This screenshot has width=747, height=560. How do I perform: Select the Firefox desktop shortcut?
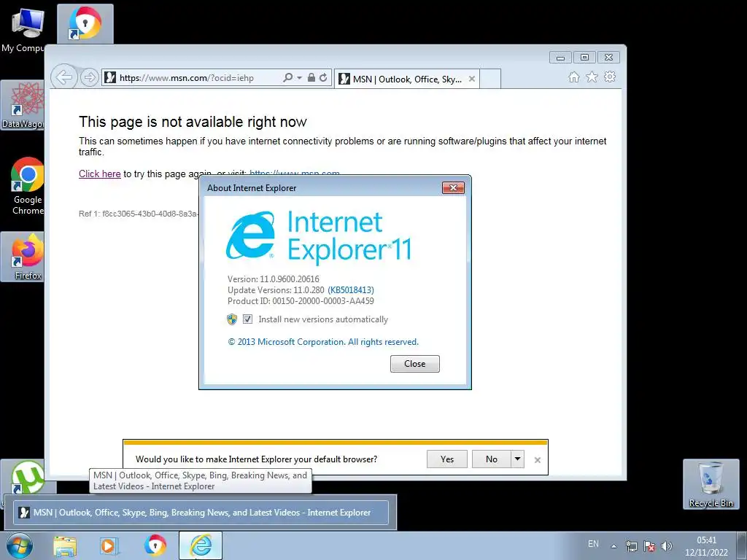23,256
